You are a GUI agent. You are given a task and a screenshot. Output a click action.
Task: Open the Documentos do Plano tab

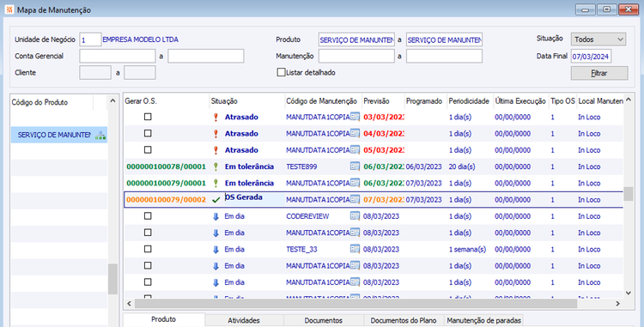404,320
